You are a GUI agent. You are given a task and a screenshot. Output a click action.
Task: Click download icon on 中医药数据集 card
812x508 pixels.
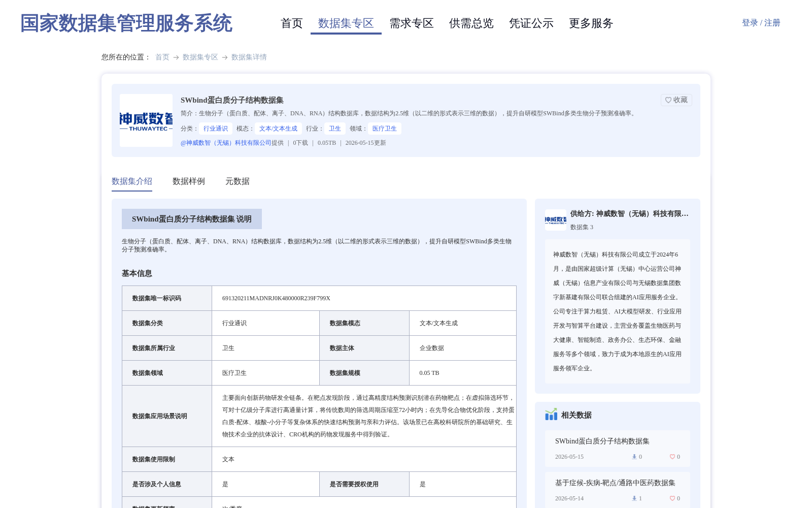point(634,498)
